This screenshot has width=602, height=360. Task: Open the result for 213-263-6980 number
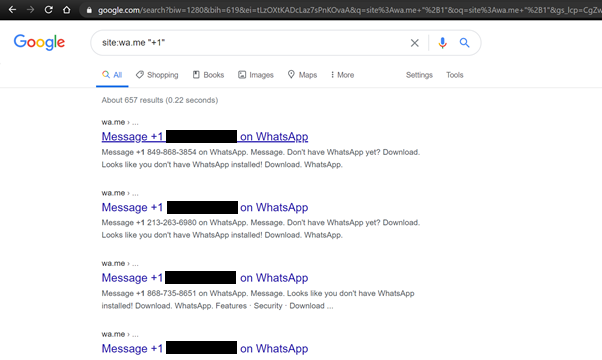tap(205, 207)
